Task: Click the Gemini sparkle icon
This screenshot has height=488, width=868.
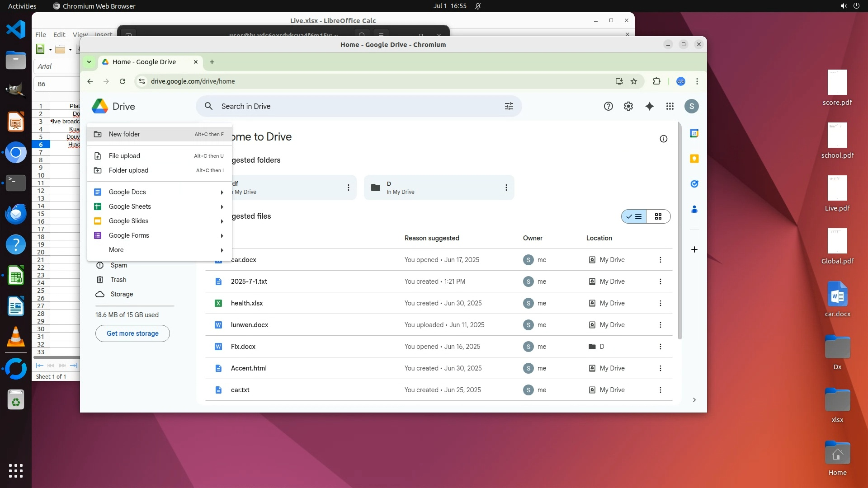Action: pyautogui.click(x=650, y=106)
